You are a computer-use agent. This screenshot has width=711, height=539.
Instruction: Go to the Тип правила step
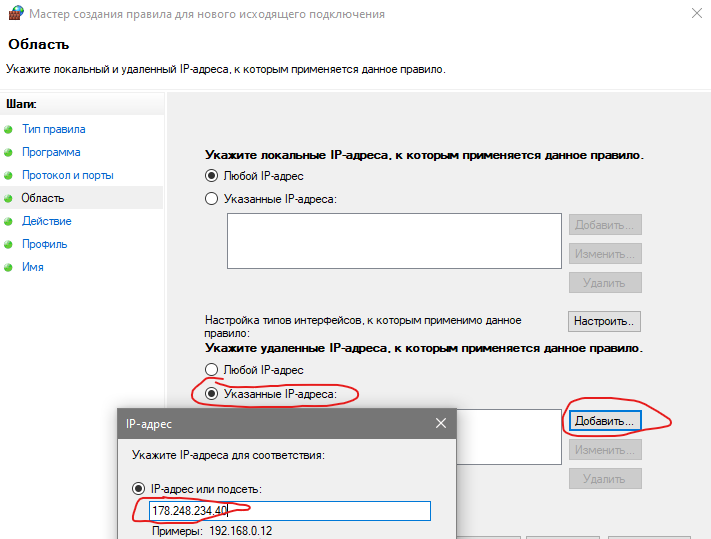[x=54, y=129]
